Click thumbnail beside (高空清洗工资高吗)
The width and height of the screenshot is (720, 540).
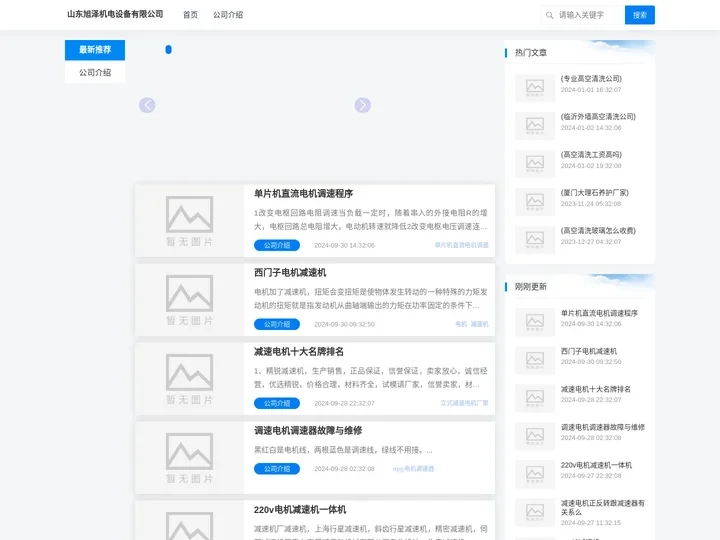click(x=535, y=163)
